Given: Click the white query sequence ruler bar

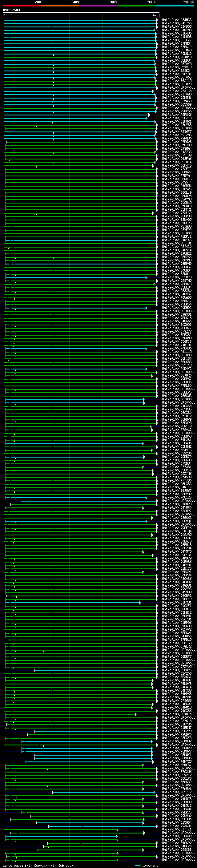Looking at the screenshot, I should pyautogui.click(x=81, y=13).
